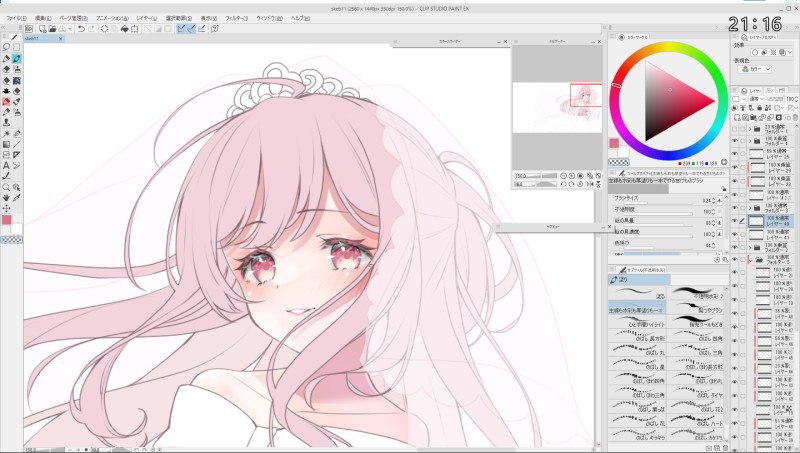
Task: Expand folder 2 in Layers panel
Action: 750,247
